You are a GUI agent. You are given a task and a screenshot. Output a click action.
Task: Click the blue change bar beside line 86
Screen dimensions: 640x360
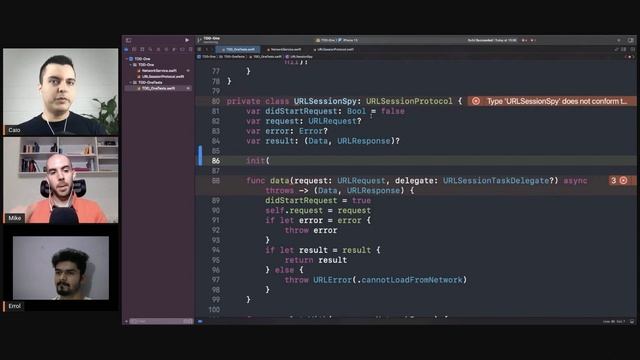click(x=200, y=156)
